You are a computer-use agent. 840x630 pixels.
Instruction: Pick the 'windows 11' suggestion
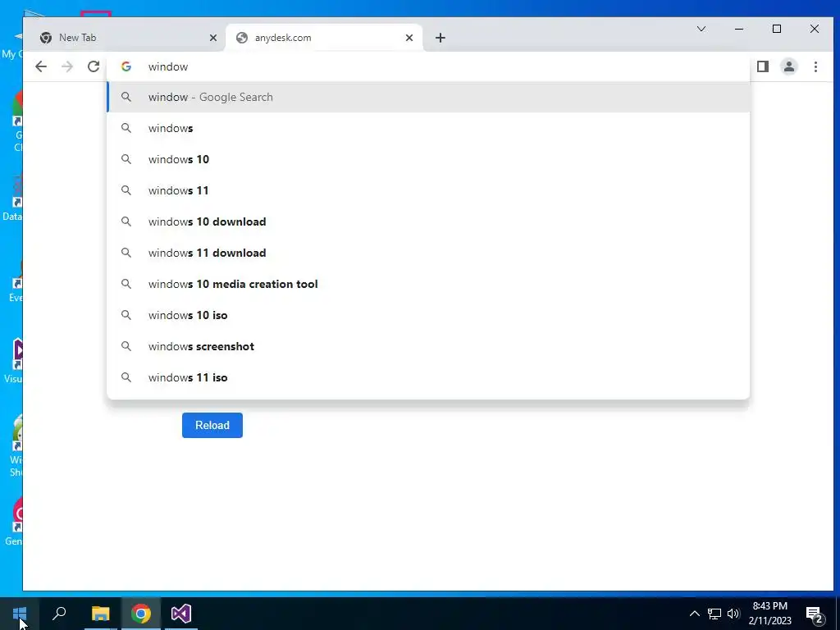tap(428, 190)
